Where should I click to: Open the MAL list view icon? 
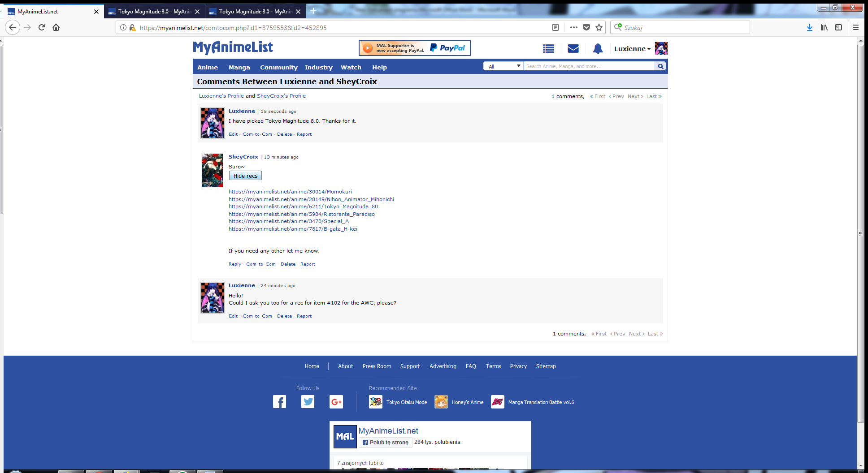click(x=548, y=49)
